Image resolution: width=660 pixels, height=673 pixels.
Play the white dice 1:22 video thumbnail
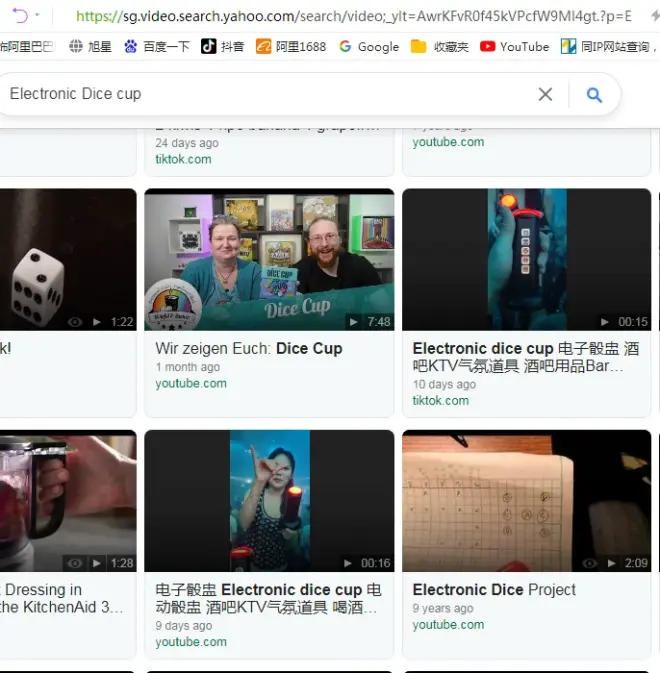coord(66,260)
